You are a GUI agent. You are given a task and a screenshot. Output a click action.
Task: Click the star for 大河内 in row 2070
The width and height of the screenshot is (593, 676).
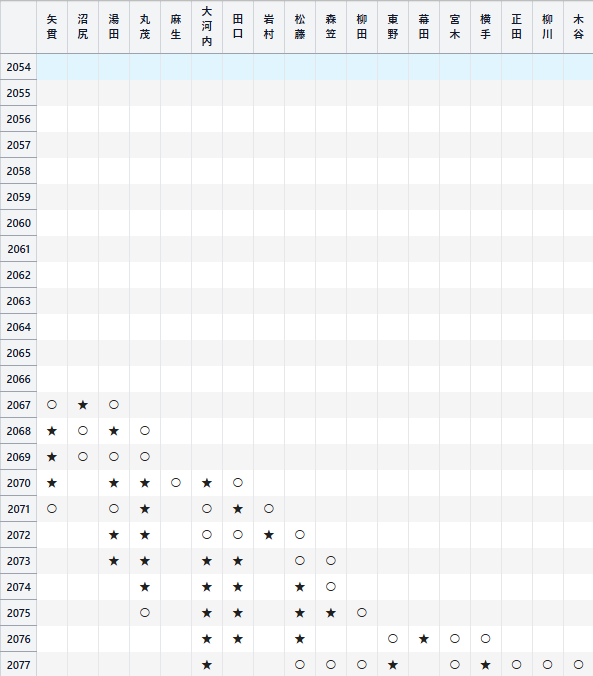207,483
